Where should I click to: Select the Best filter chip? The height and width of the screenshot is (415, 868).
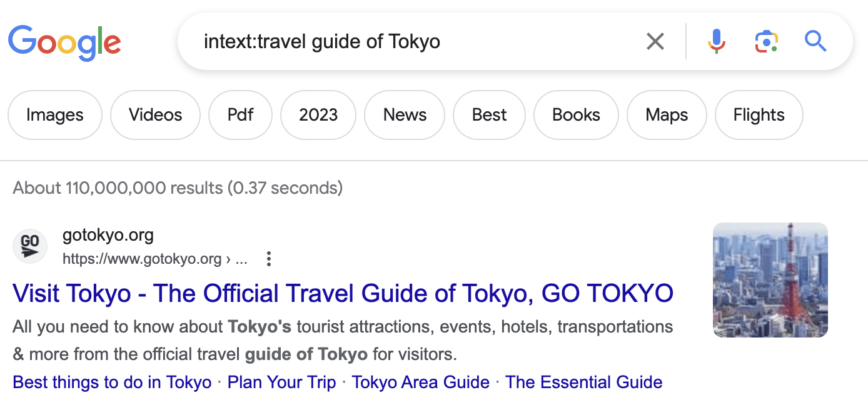(x=489, y=115)
